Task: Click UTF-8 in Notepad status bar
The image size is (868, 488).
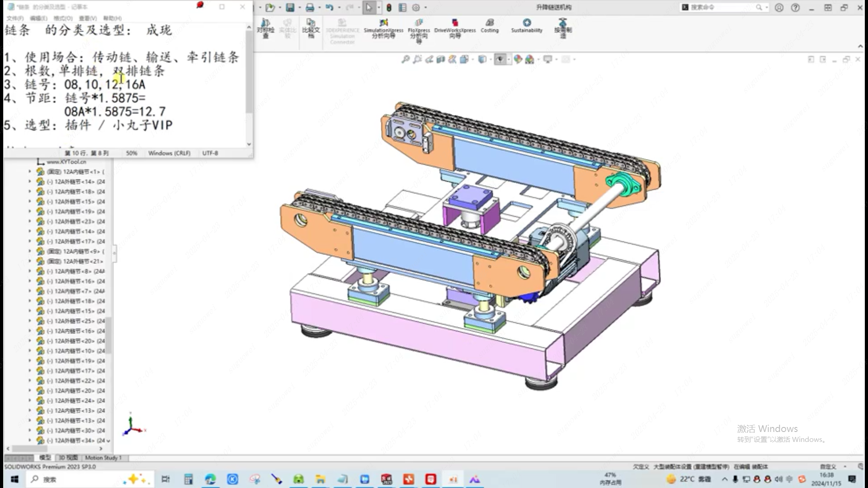Action: (x=210, y=153)
